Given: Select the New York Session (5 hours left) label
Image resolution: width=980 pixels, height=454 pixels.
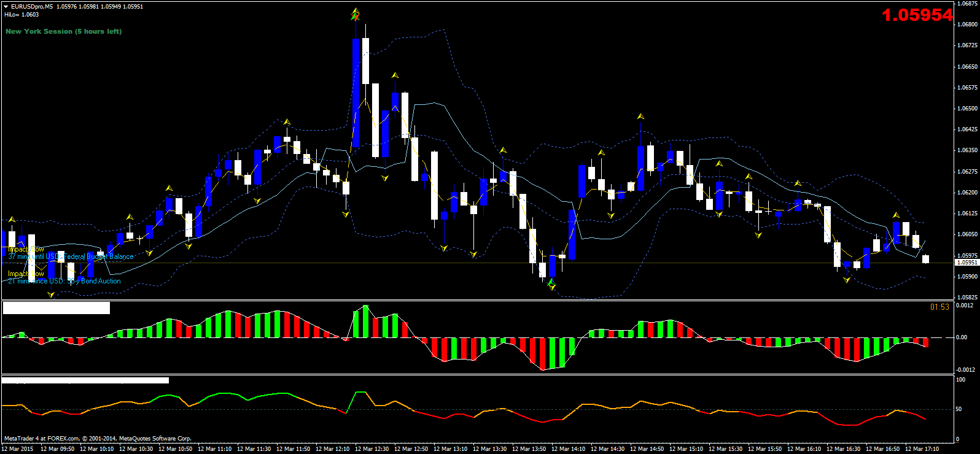Looking at the screenshot, I should point(64,31).
